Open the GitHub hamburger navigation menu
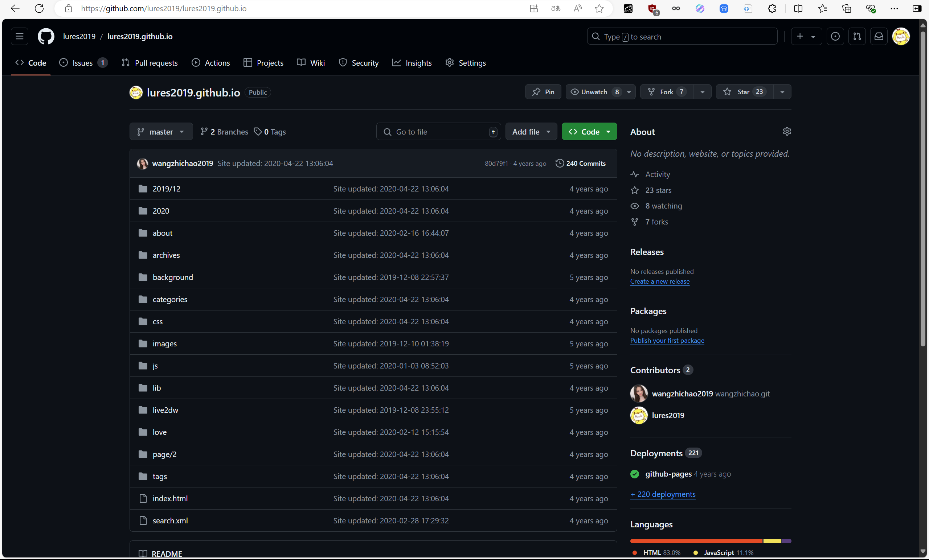 pos(20,37)
